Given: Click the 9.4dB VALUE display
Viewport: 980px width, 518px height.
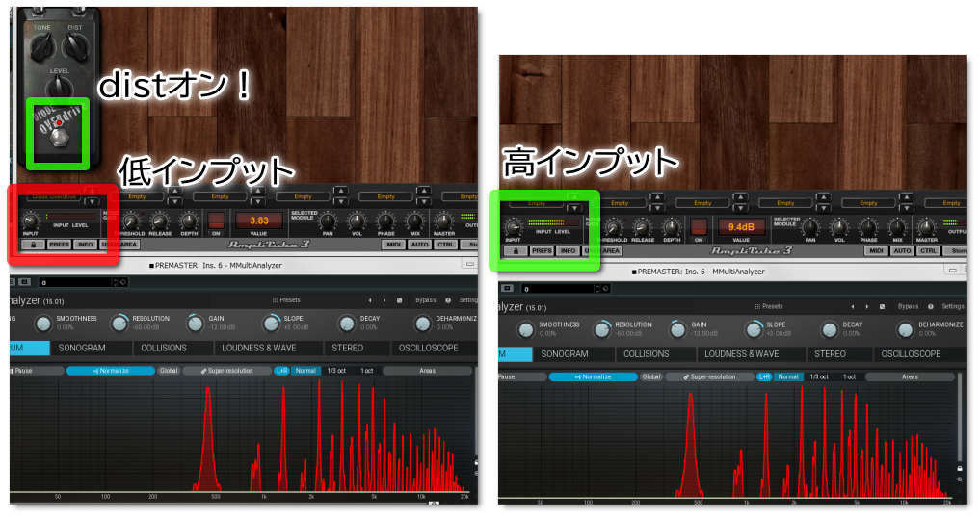Looking at the screenshot, I should (x=741, y=227).
